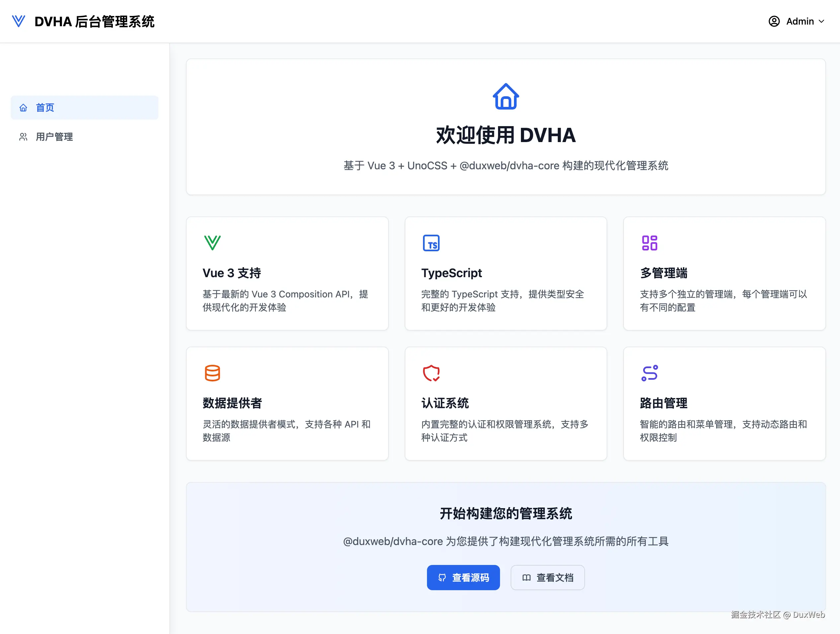Click the Vue 3 支持 card title
This screenshot has width=840, height=634.
pyautogui.click(x=232, y=273)
